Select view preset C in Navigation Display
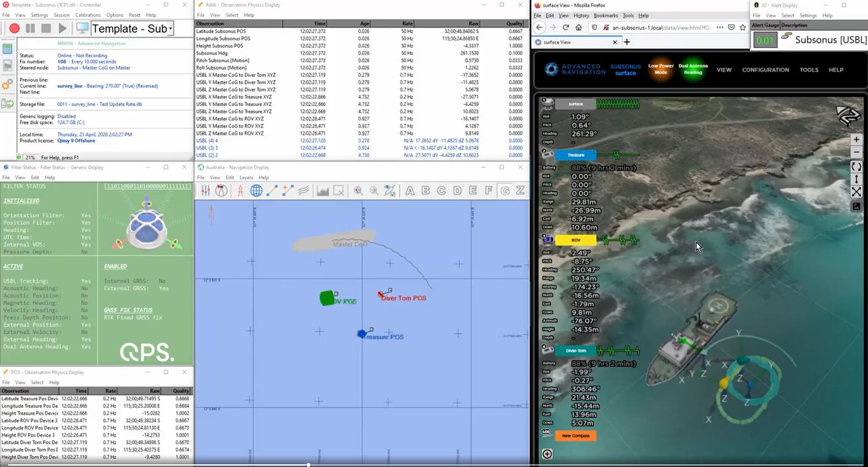This screenshot has height=467, width=868. tap(441, 191)
